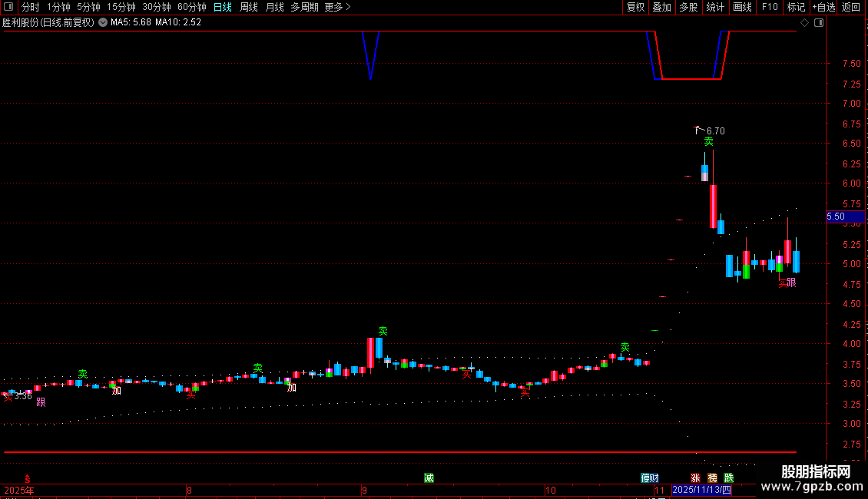The width and height of the screenshot is (868, 499).
Task: Click the 2025年 timeline label
Action: click(19, 491)
